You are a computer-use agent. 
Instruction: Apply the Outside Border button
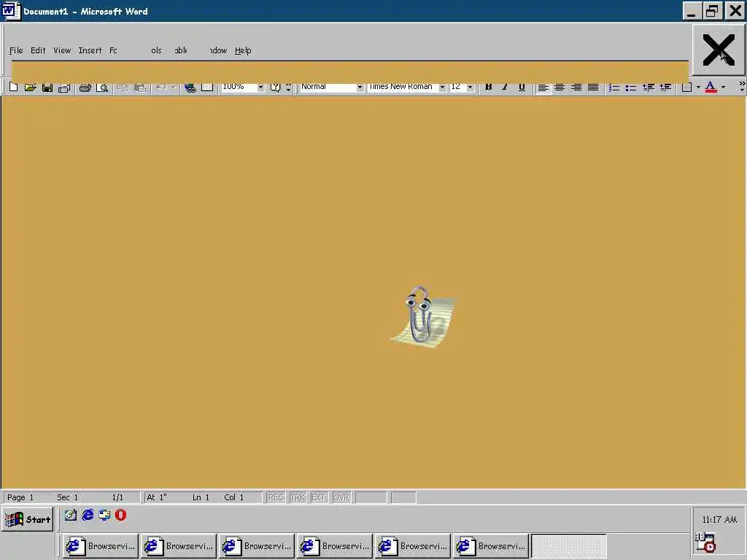click(x=686, y=87)
